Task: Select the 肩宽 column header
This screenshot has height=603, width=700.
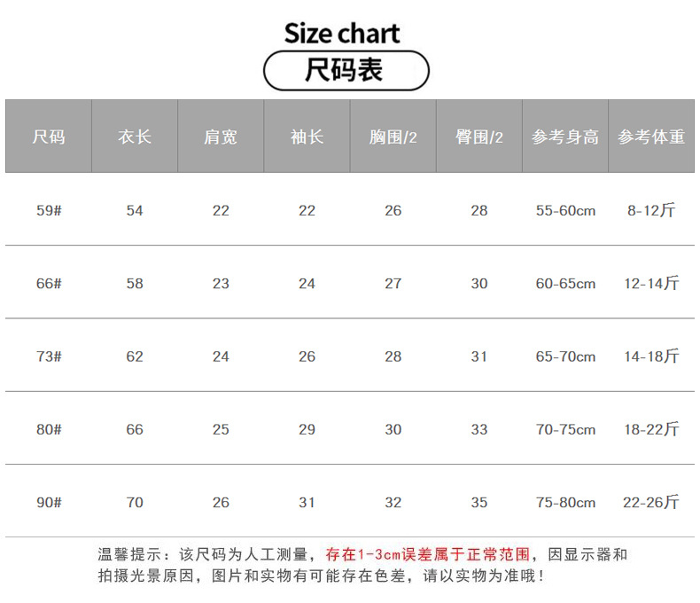Action: pyautogui.click(x=221, y=137)
